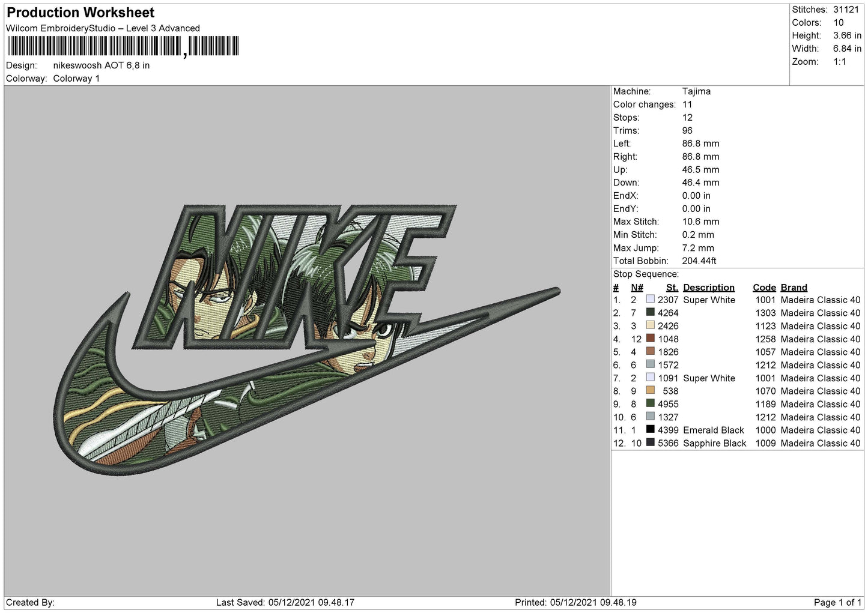868x613 pixels.
Task: Click the Nike swoosh embroidery design preview
Action: tap(306, 339)
